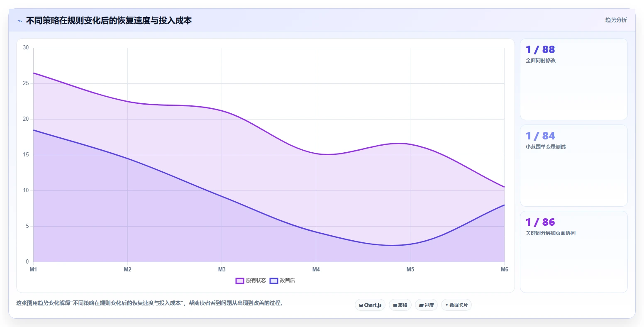Click the y-axis value 30

tap(26, 48)
